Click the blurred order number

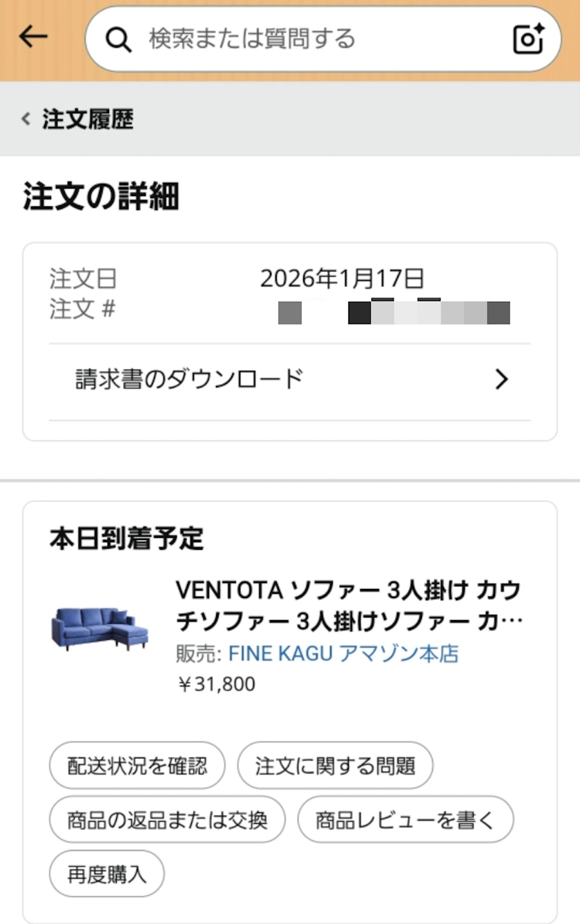click(394, 313)
